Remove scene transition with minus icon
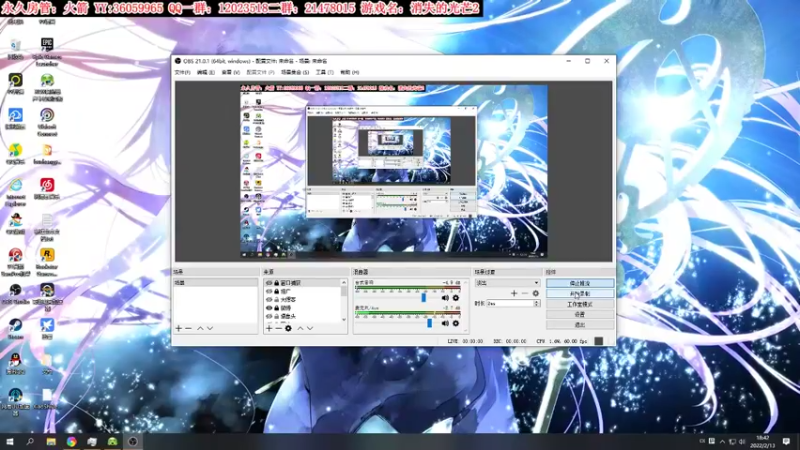Image resolution: width=800 pixels, height=450 pixels. (x=524, y=293)
